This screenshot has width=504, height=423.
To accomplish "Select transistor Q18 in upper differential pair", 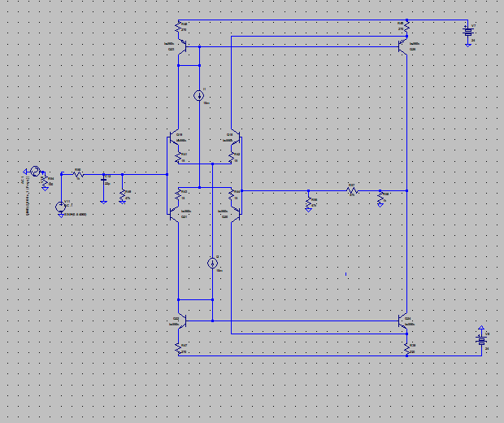I will [236, 137].
